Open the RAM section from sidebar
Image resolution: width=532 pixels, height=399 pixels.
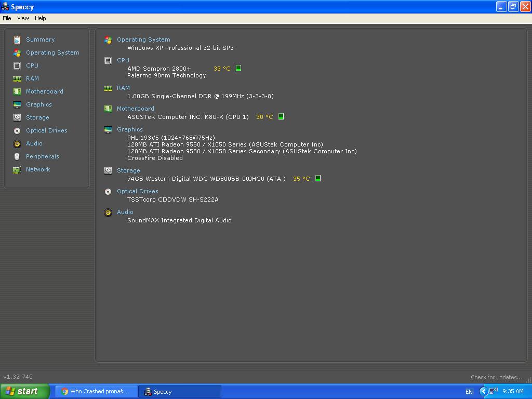[32, 78]
